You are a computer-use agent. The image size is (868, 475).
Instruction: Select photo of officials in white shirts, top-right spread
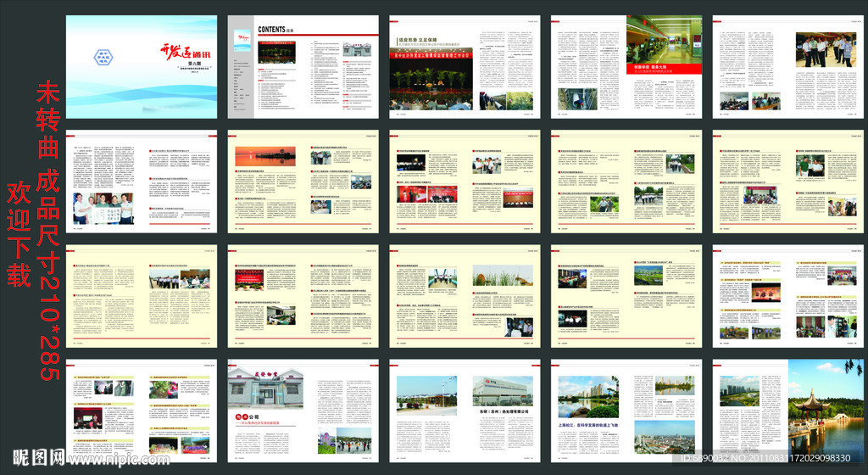[824, 50]
